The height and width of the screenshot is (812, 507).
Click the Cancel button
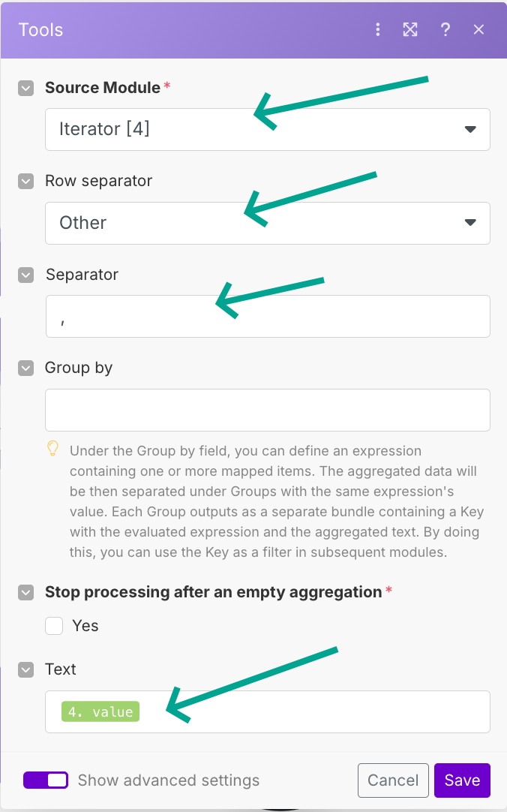(x=393, y=780)
